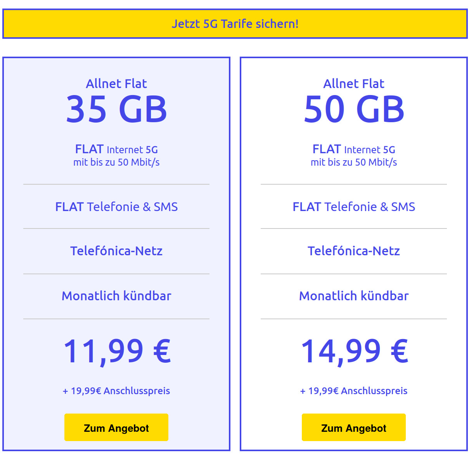Click "+ 19,99€ Anschlusspreis" under the 14,99 € price

click(353, 391)
